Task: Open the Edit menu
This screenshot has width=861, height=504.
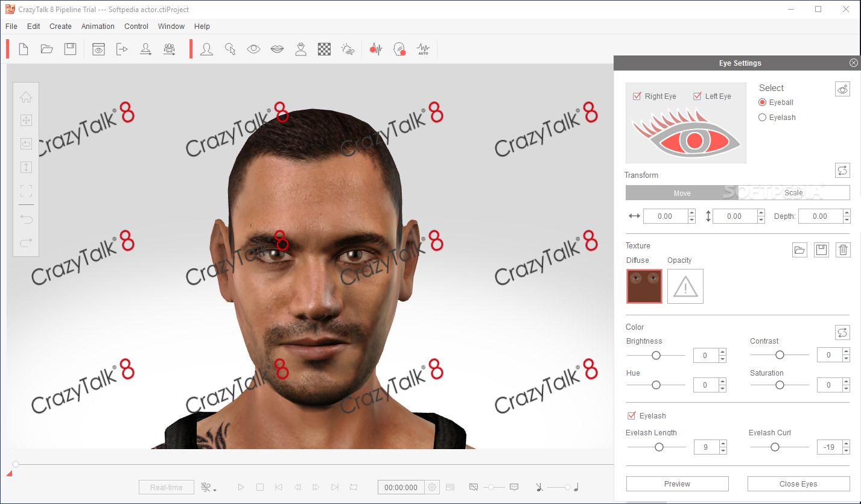Action: 34,27
